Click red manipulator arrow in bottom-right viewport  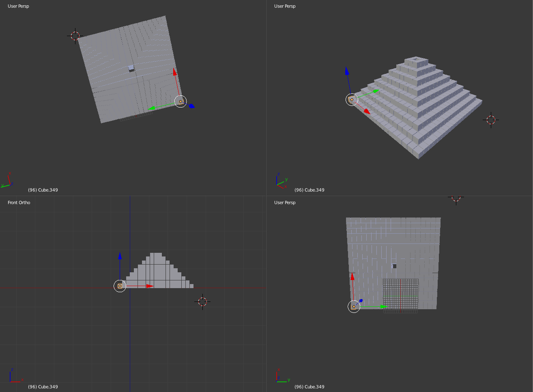tap(352, 277)
